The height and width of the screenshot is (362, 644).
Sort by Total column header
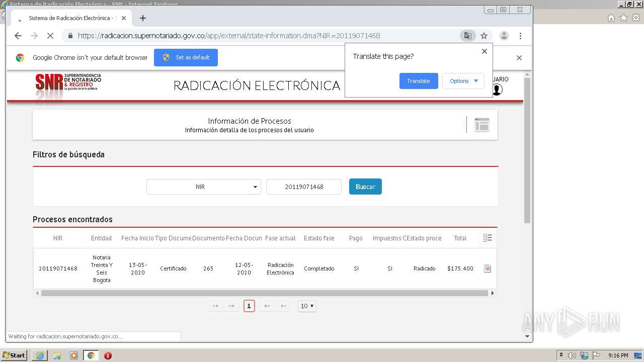pyautogui.click(x=460, y=238)
